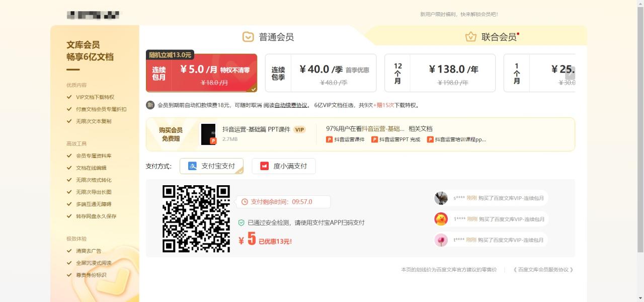Click the 购买会员免费赠 label
Viewport: 644px width, 302px height.
click(x=171, y=134)
